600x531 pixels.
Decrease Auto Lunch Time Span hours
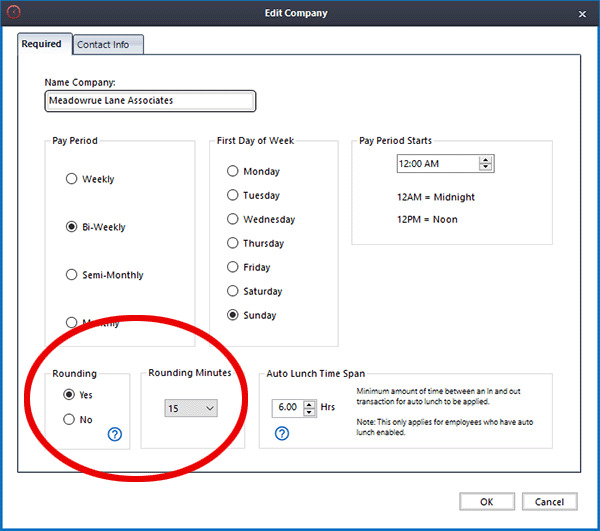click(310, 412)
